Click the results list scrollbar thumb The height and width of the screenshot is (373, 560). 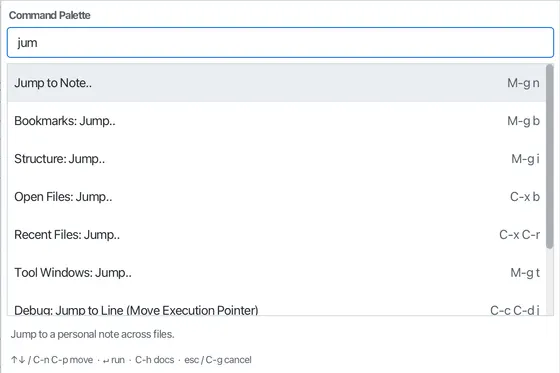coord(549,156)
